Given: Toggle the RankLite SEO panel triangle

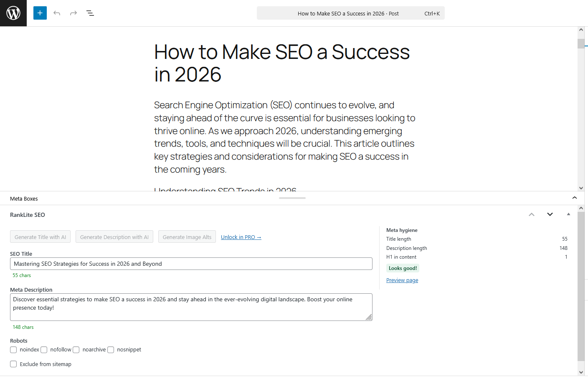Looking at the screenshot, I should pos(568,214).
